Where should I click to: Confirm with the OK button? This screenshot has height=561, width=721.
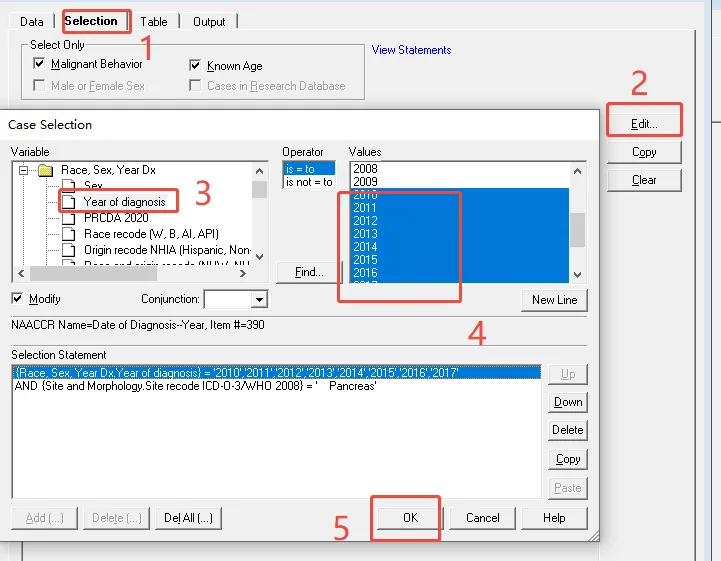click(410, 518)
